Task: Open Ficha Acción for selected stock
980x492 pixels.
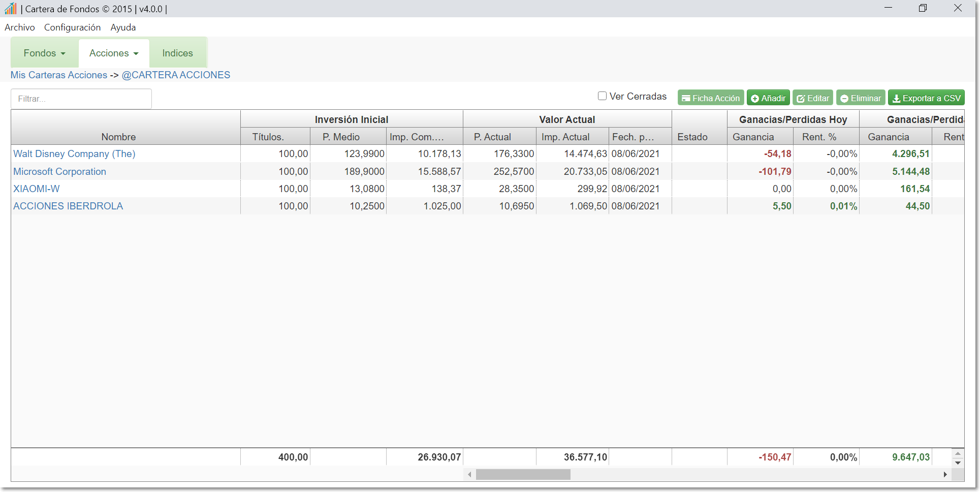Action: coord(710,98)
